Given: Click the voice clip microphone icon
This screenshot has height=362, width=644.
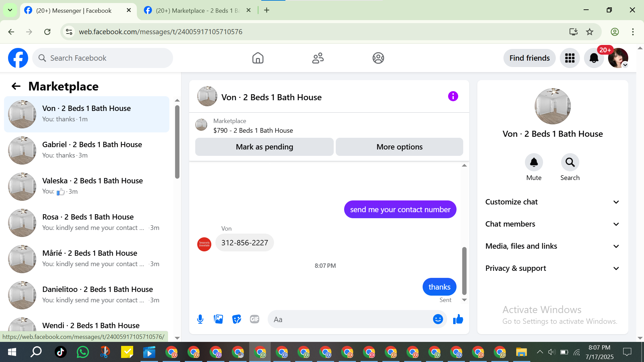Looking at the screenshot, I should tap(200, 319).
